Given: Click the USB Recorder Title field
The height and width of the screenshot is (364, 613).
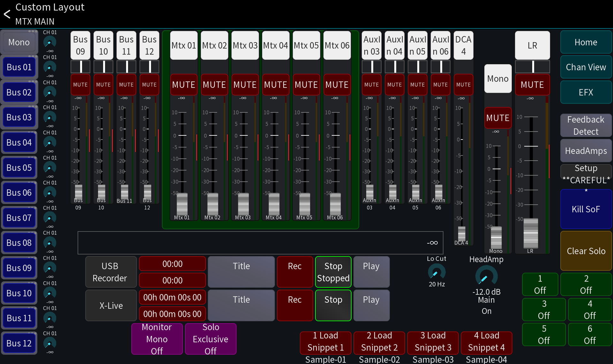Looking at the screenshot, I should [x=241, y=272].
